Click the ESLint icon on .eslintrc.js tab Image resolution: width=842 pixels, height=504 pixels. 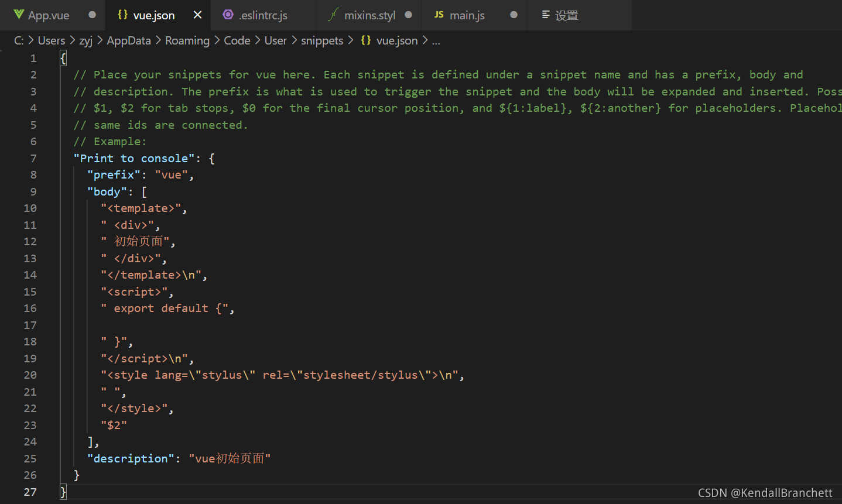(x=228, y=15)
